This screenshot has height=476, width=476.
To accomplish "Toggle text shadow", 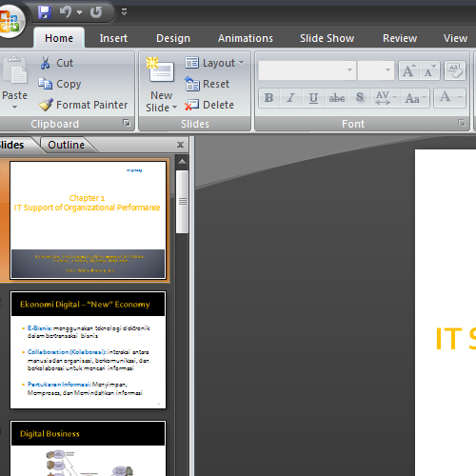I will click(360, 98).
